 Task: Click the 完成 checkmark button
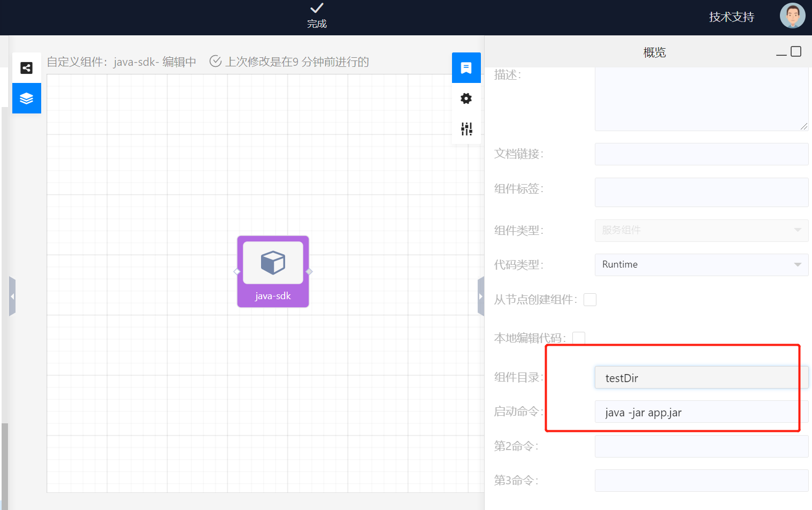(317, 16)
